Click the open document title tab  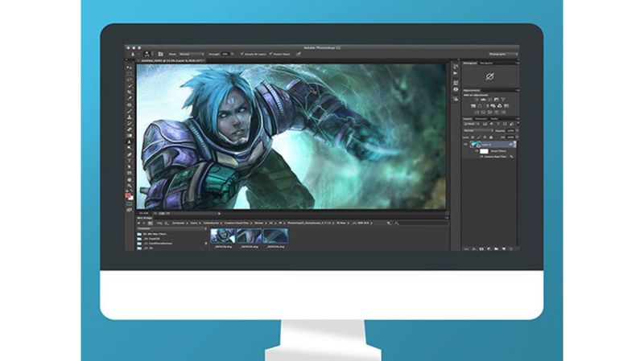point(173,61)
